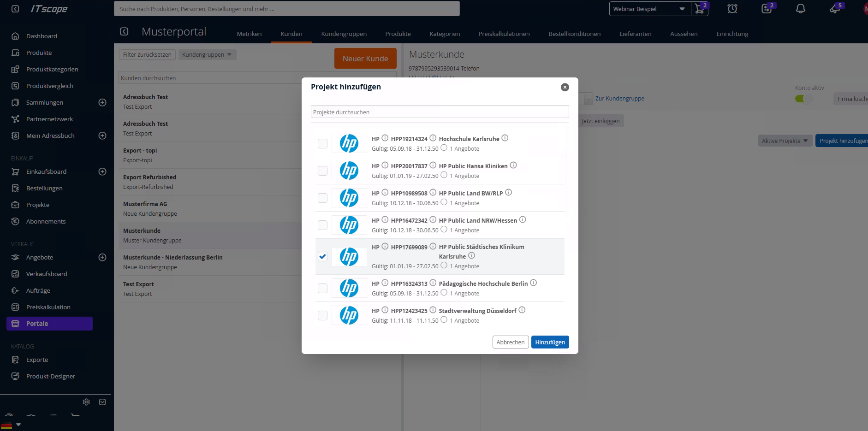Click HP logo of Stadtverwaltung Düsseldorf project
Screen dimensions: 868x431
349,315
